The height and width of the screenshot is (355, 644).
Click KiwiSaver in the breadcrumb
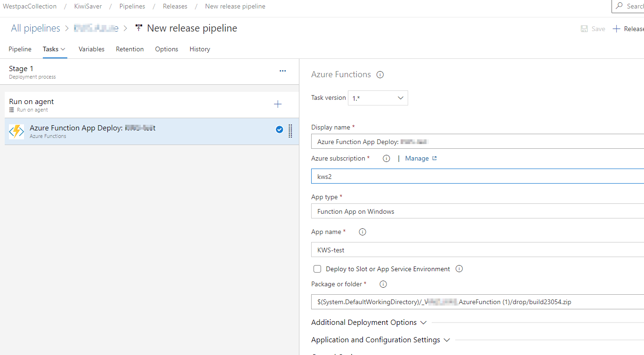[88, 6]
